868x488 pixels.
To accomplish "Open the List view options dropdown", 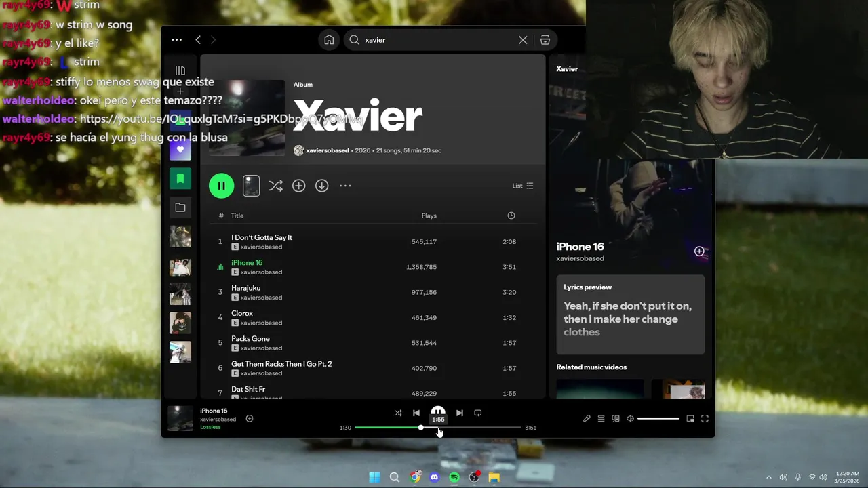I will (523, 186).
